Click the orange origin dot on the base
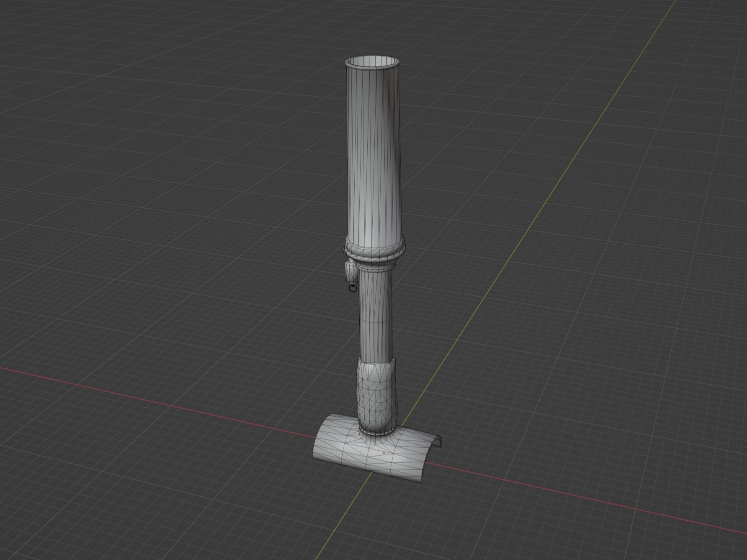Image resolution: width=747 pixels, height=560 pixels. 384,453
